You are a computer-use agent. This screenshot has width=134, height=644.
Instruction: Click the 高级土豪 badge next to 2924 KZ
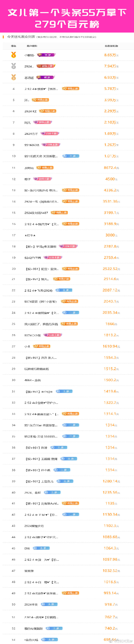[48, 111]
